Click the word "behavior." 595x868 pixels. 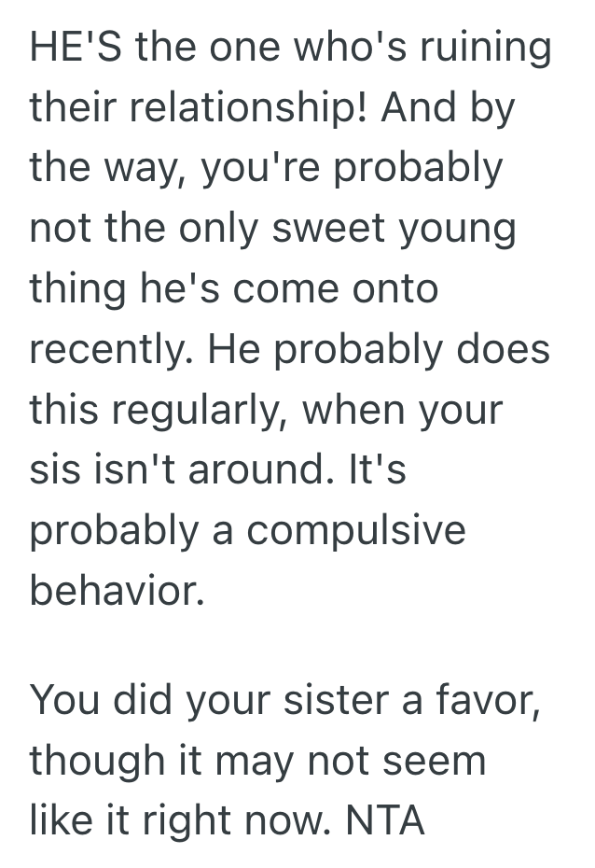click(117, 591)
